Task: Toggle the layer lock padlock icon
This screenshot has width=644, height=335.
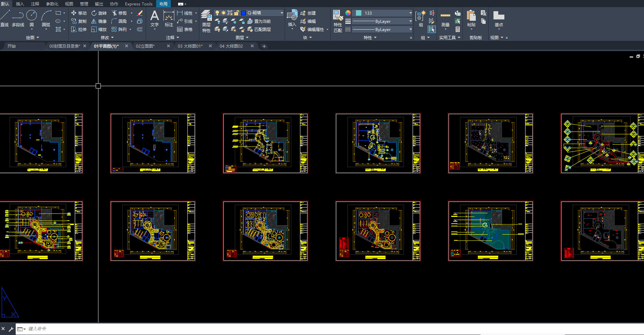Action: (236, 13)
